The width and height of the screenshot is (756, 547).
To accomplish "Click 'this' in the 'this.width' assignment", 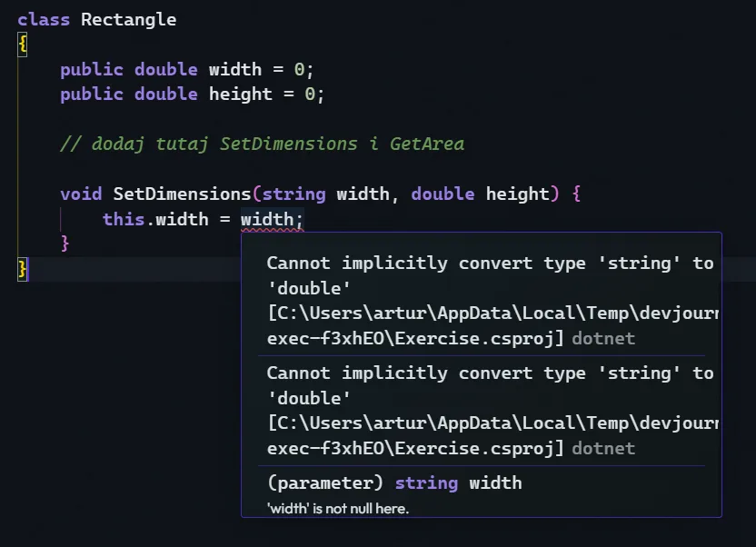I will pyautogui.click(x=124, y=220).
